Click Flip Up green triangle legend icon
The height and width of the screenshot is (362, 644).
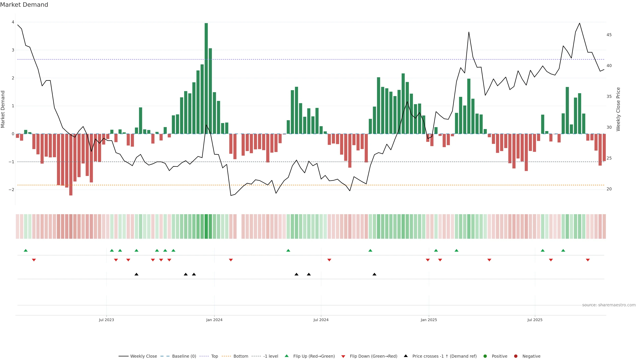287,356
